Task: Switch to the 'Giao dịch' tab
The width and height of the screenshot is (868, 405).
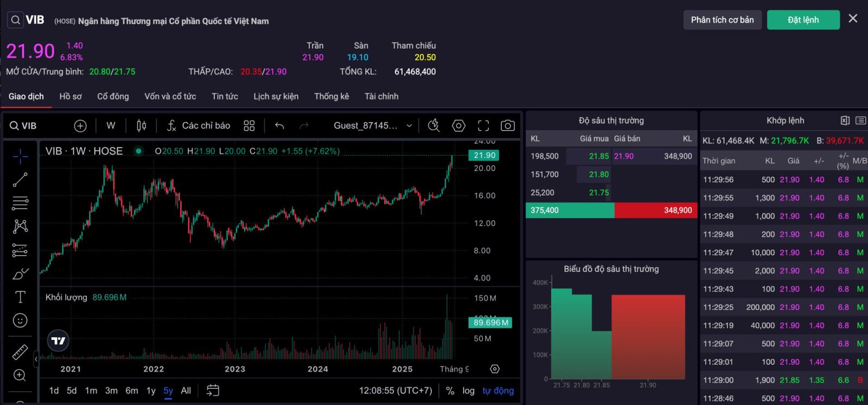Action: click(26, 96)
